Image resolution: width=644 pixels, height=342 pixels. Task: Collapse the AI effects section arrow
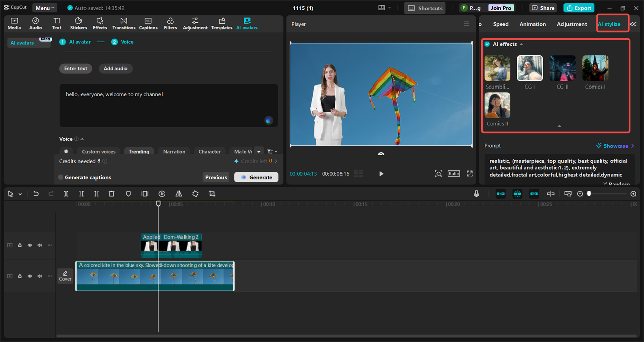(x=521, y=44)
